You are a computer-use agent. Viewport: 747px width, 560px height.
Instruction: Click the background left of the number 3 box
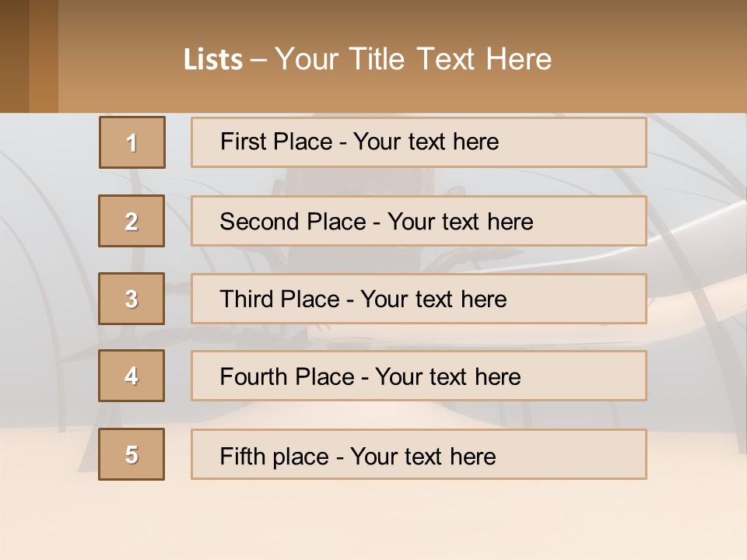(x=48, y=299)
